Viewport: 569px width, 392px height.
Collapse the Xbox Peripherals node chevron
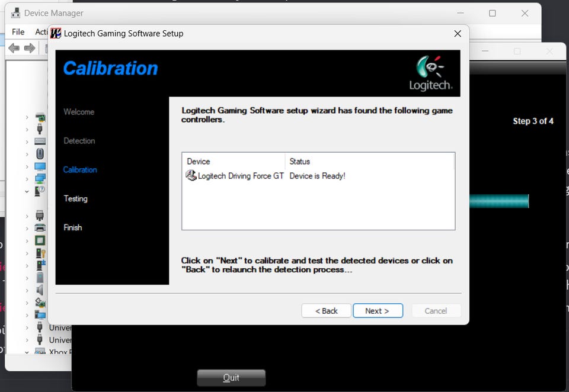pos(27,352)
